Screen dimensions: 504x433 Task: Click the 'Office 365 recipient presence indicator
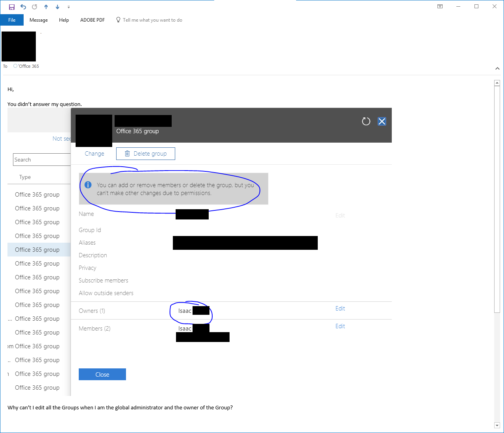(x=15, y=66)
